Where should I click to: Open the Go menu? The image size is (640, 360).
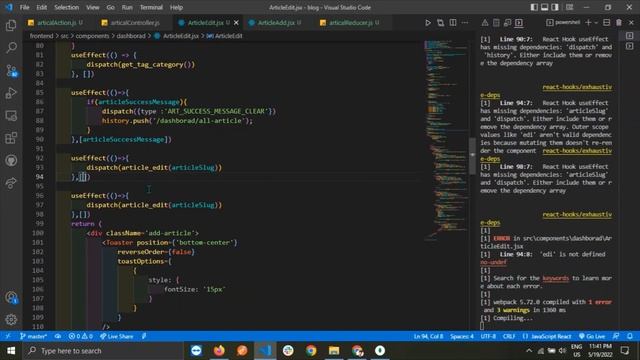pos(111,7)
